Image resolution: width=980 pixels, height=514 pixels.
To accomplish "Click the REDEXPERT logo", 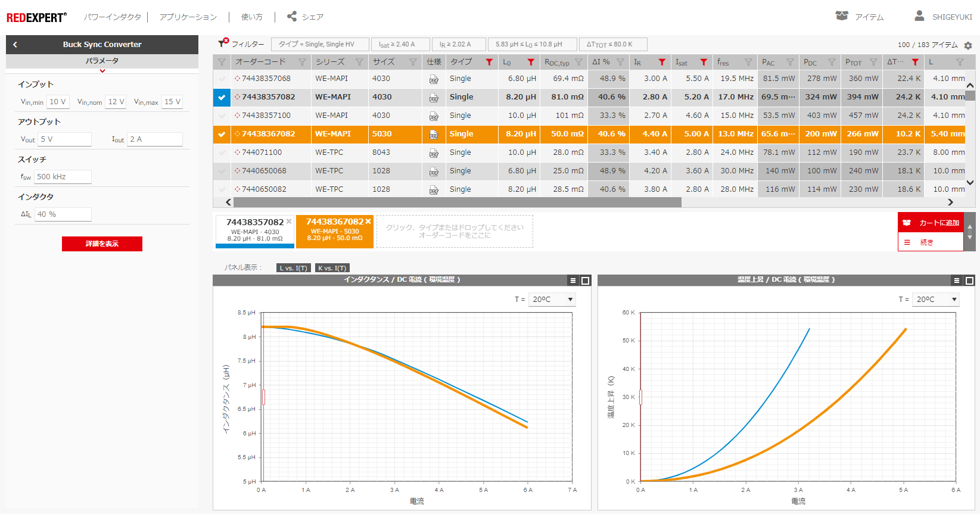I will click(x=36, y=17).
